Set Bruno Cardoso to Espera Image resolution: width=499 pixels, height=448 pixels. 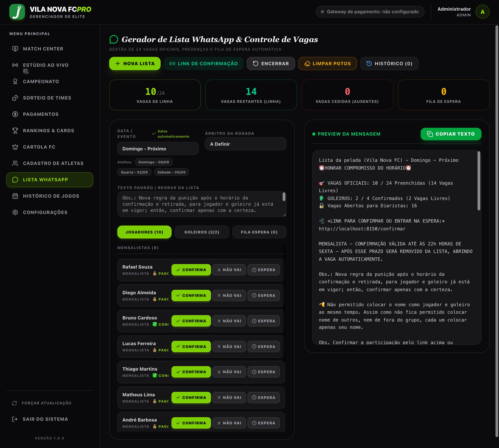tap(264, 321)
